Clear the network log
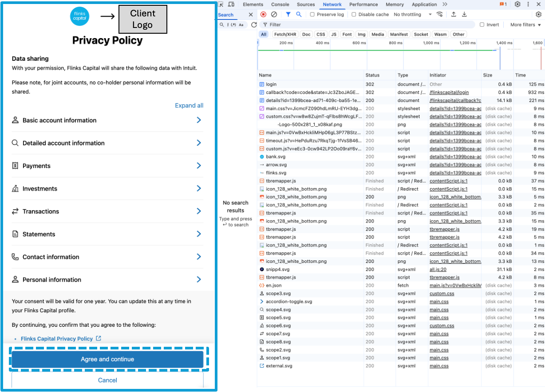The width and height of the screenshot is (545, 392). point(274,15)
